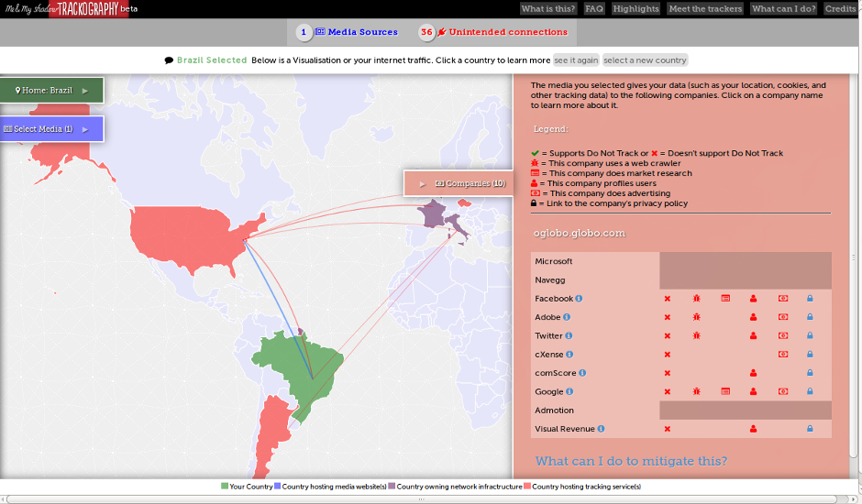Click the comScore company name
Viewport: 862px width, 504px height.
tap(555, 373)
